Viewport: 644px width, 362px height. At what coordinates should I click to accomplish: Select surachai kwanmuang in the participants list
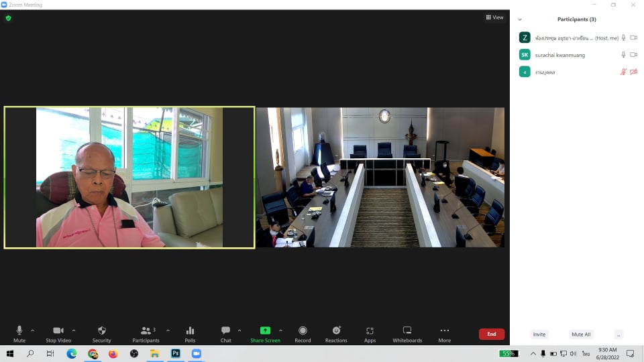(x=559, y=55)
